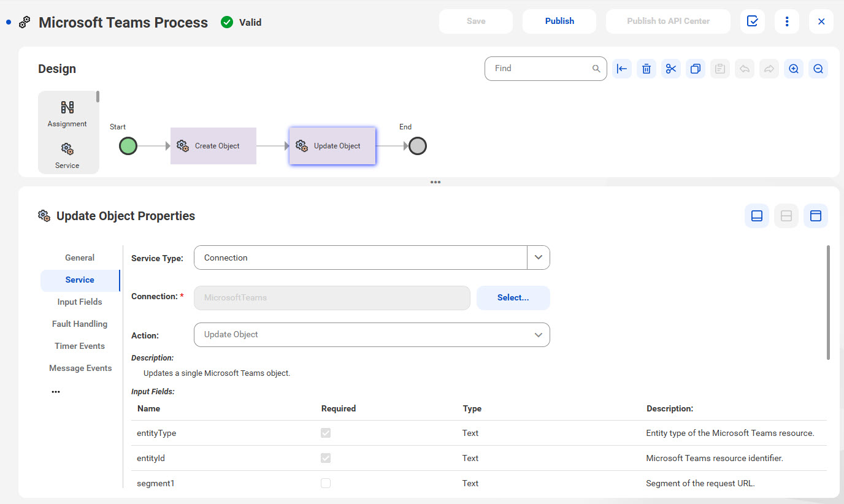Click the redo arrow icon
Viewport: 844px width, 504px height.
click(x=769, y=69)
